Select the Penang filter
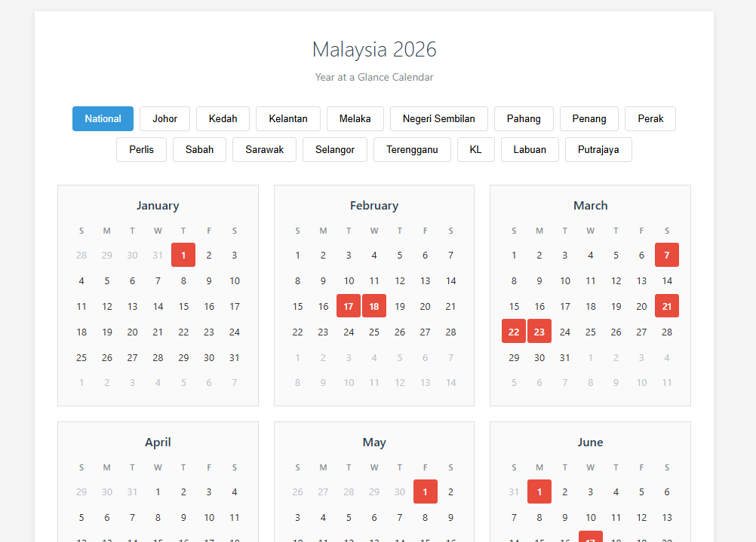This screenshot has width=756, height=542. click(589, 118)
